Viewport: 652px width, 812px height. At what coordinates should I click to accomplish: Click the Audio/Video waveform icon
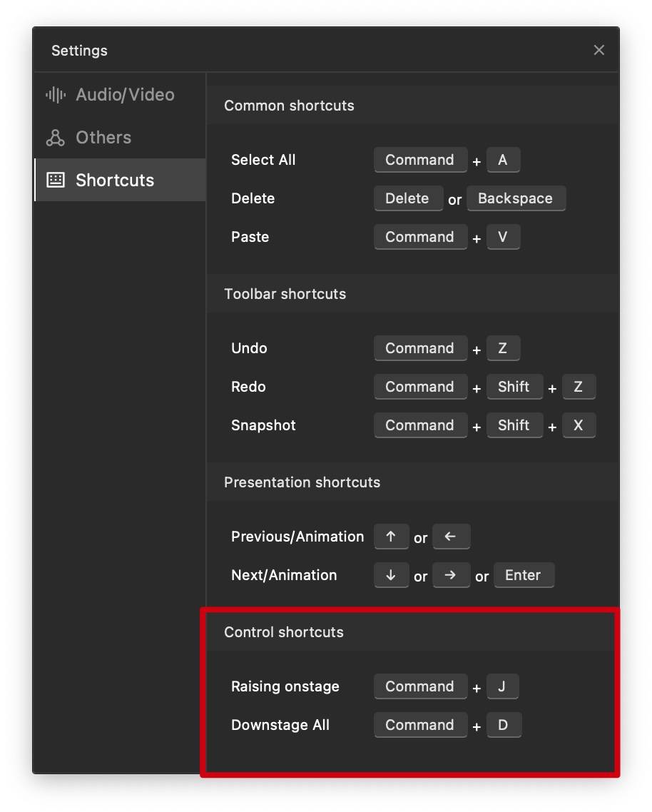pyautogui.click(x=56, y=95)
